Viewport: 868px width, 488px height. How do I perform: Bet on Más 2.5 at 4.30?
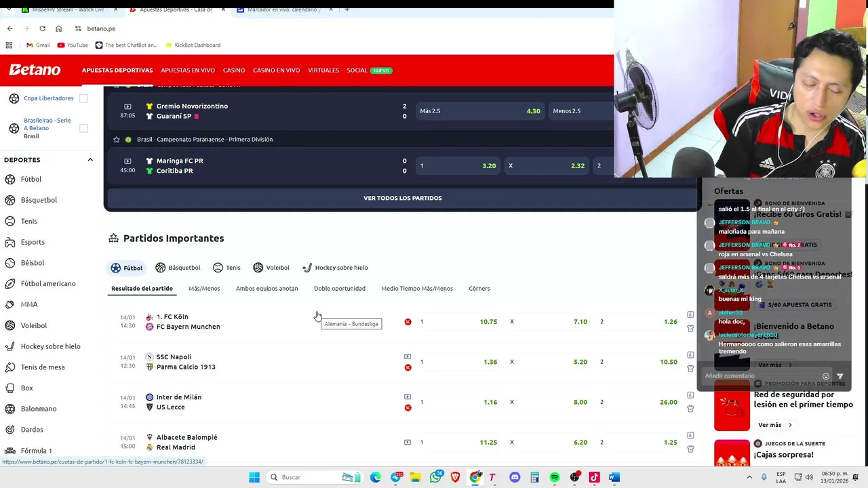point(479,111)
